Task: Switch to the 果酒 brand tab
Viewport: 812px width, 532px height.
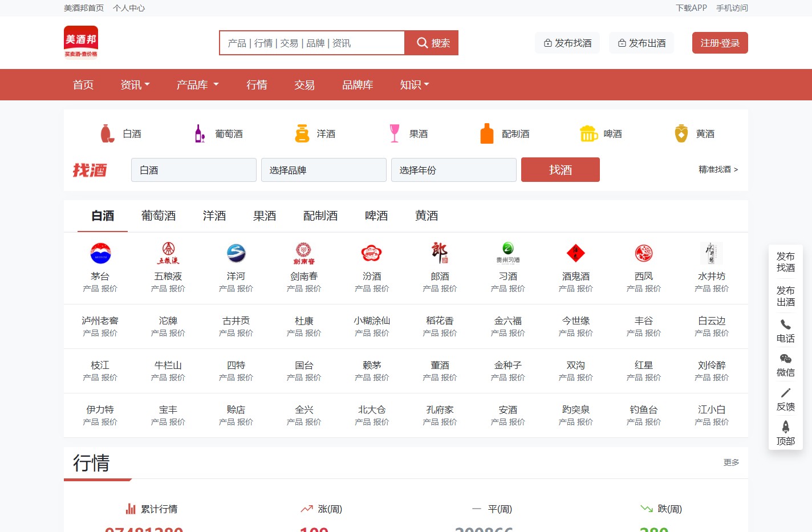Action: (x=265, y=216)
